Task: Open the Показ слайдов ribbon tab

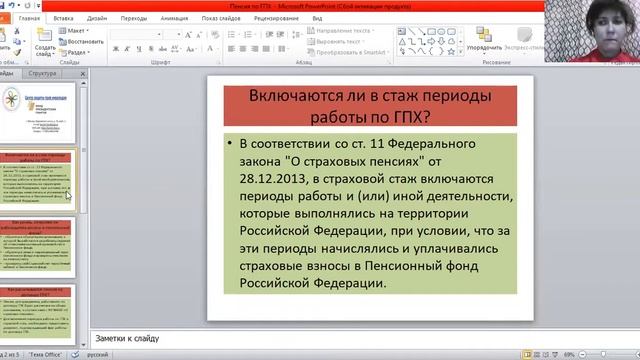Action: point(221,18)
